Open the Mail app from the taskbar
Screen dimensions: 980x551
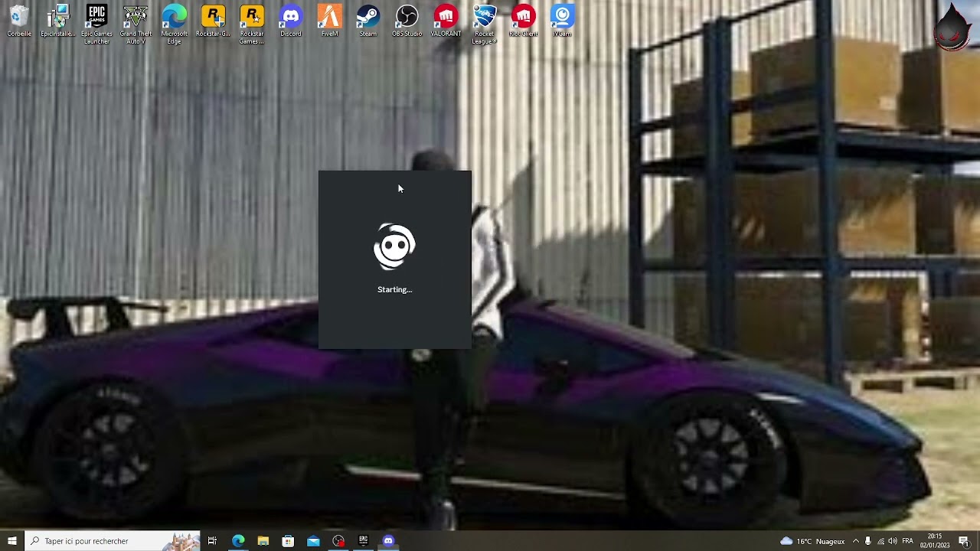pos(313,541)
